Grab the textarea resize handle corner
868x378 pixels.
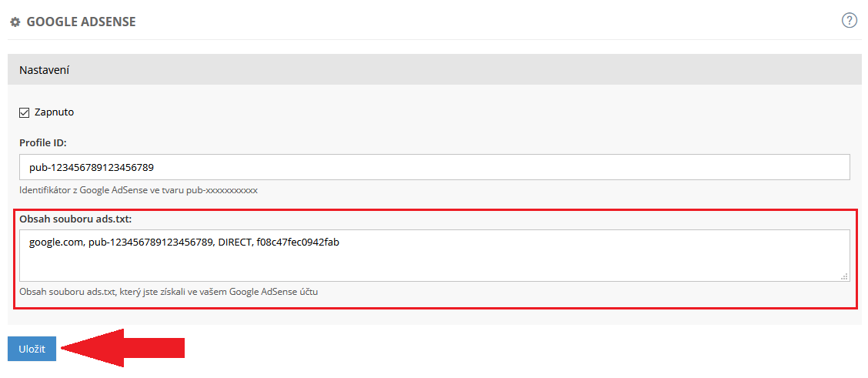pyautogui.click(x=844, y=276)
